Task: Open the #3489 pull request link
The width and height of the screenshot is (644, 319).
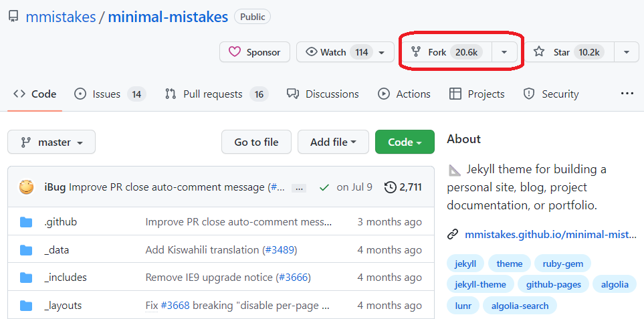Action: tap(280, 250)
